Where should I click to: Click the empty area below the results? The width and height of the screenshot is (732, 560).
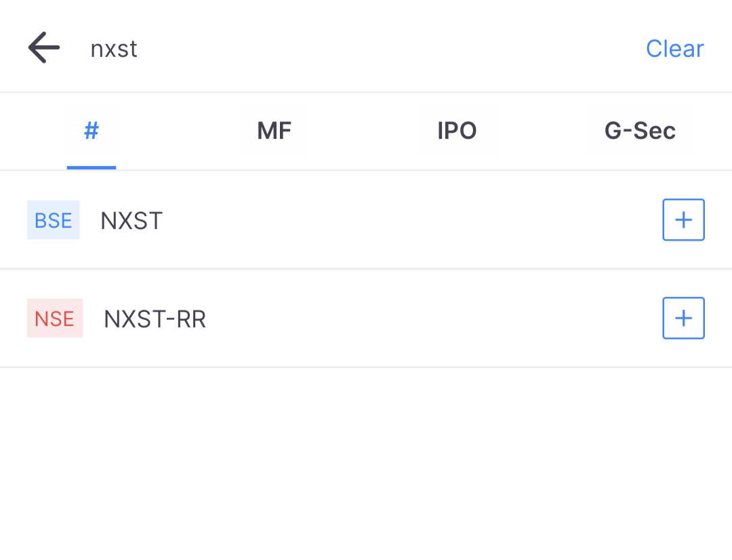(x=366, y=462)
